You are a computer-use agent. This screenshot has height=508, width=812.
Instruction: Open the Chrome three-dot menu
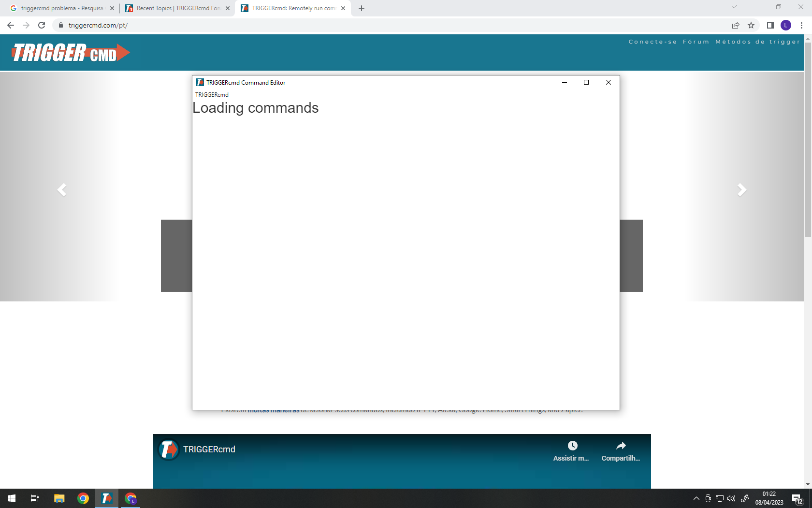801,25
